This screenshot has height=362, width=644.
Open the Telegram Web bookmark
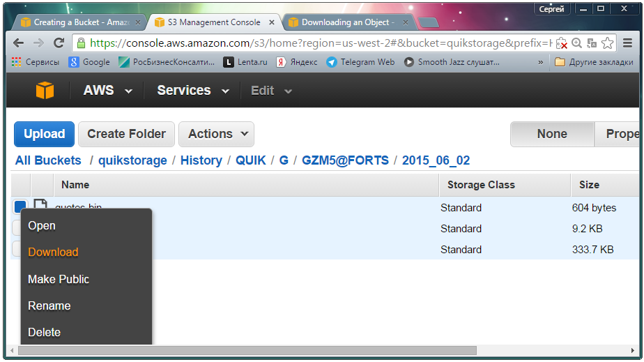click(360, 62)
